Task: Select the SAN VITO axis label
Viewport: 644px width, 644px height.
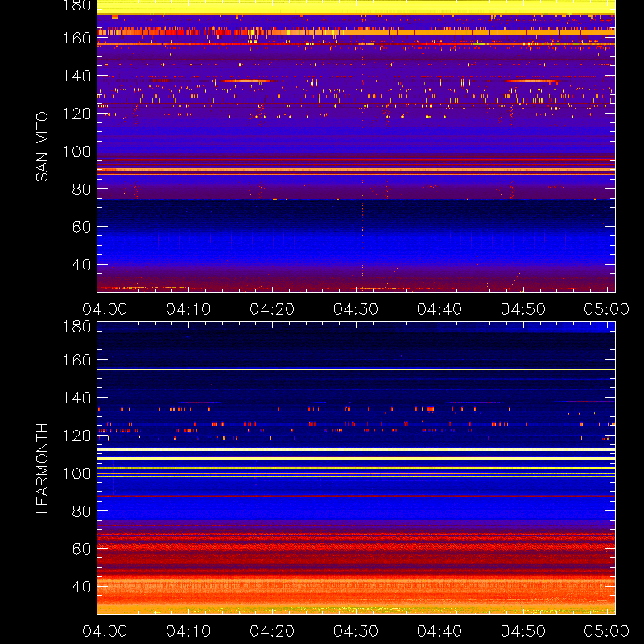Action: [42, 147]
